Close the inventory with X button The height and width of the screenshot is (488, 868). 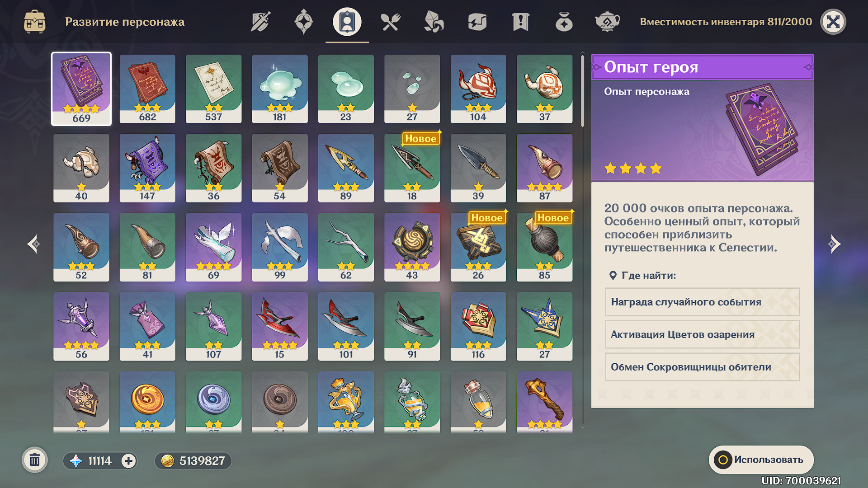[x=833, y=22]
